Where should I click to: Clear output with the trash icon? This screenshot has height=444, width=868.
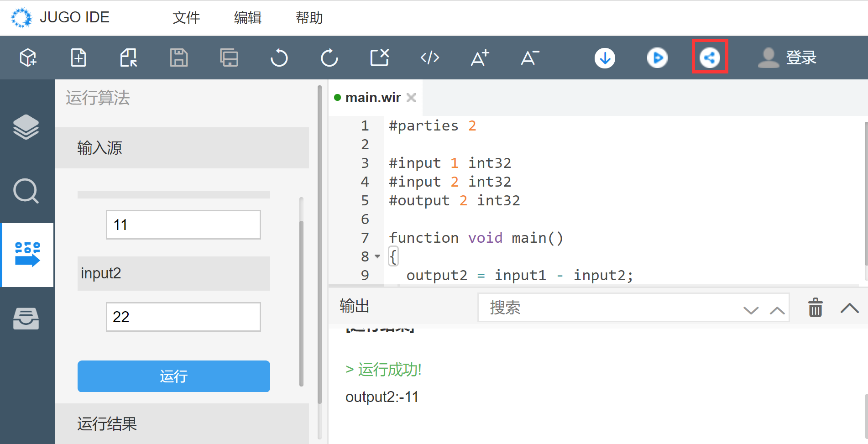point(815,308)
